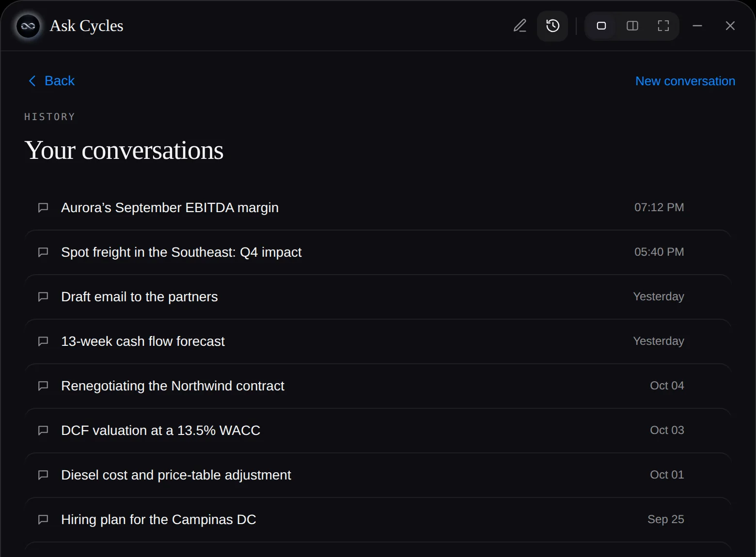This screenshot has height=557, width=756.
Task: Click the Sep 25 date label
Action: pyautogui.click(x=666, y=519)
